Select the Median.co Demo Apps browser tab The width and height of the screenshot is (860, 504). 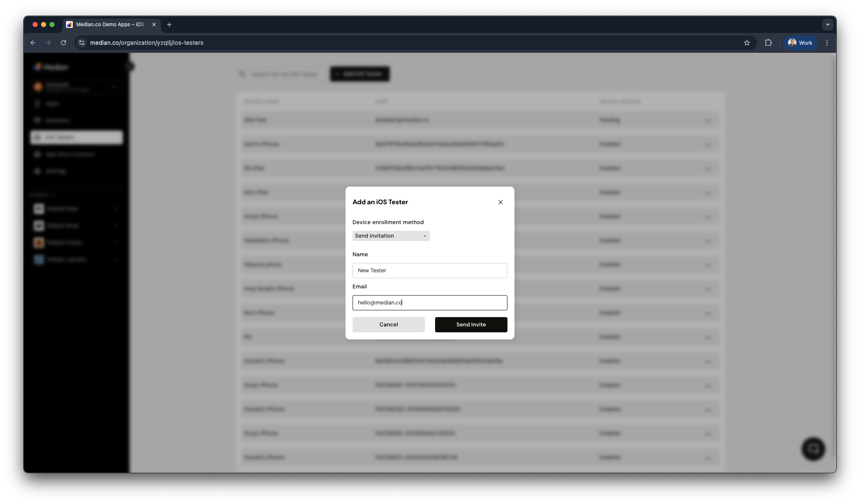pos(108,25)
